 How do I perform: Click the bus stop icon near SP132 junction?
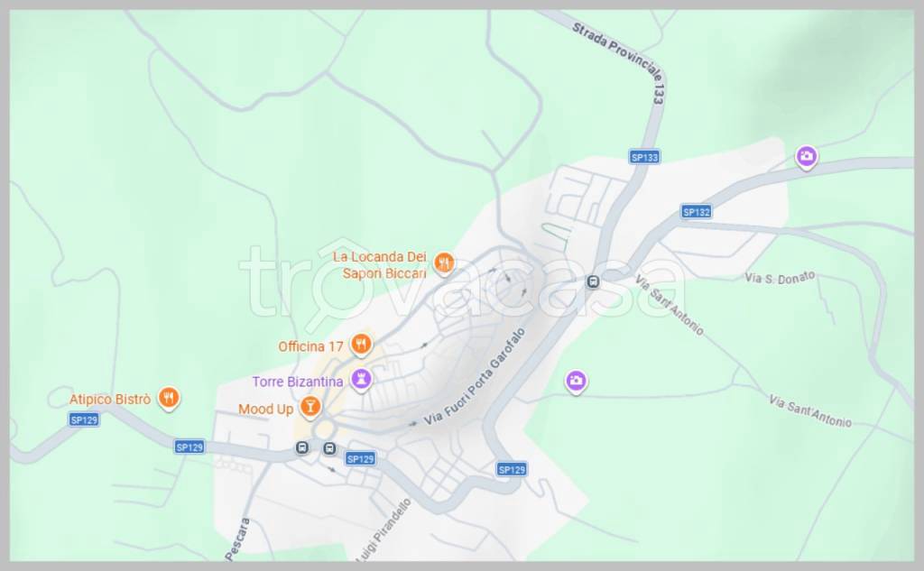(594, 281)
